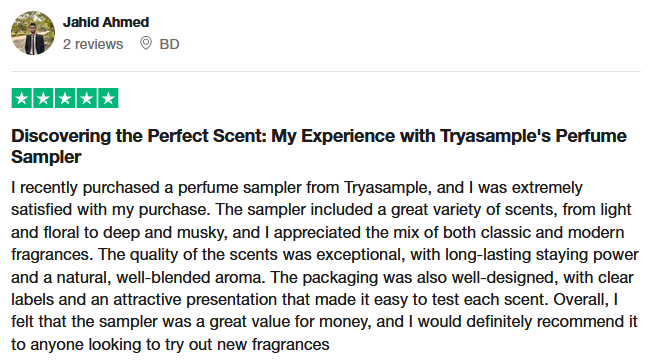Click the fifth green rating star
This screenshot has height=363, width=651.
click(108, 98)
